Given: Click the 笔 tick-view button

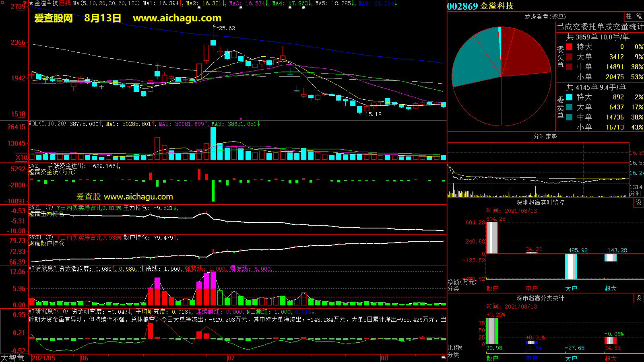Looking at the screenshot, I should (x=639, y=16).
